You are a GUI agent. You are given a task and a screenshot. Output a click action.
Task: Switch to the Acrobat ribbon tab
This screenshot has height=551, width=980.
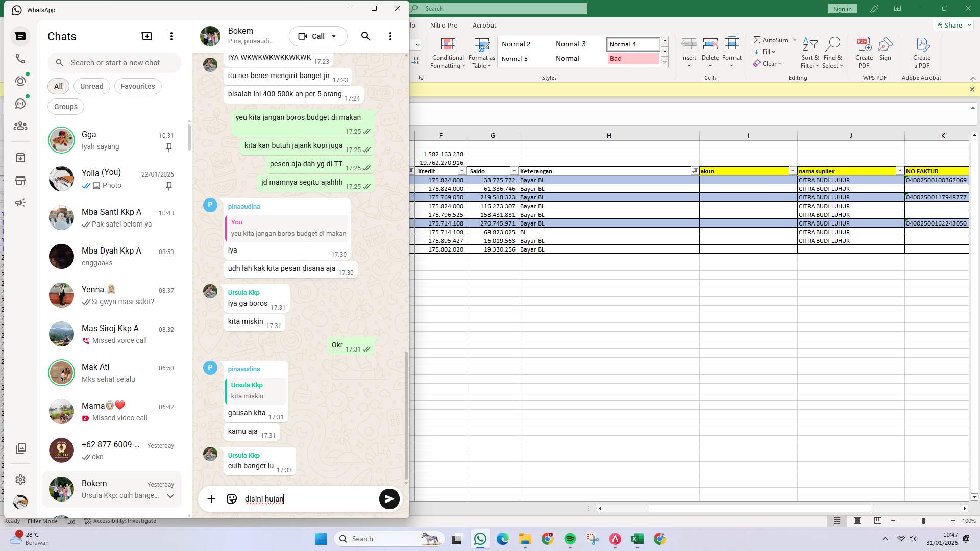coord(484,25)
